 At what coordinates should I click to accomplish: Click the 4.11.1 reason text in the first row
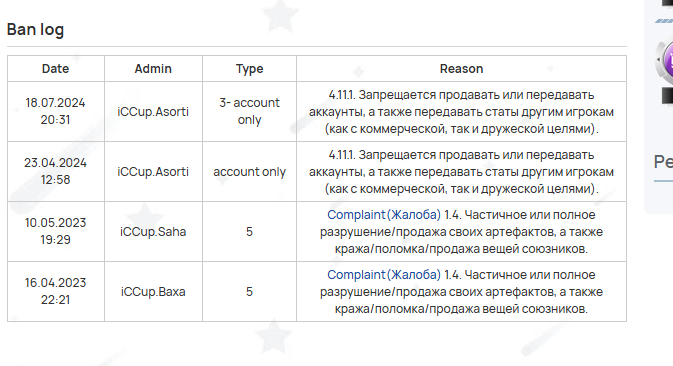click(x=461, y=112)
